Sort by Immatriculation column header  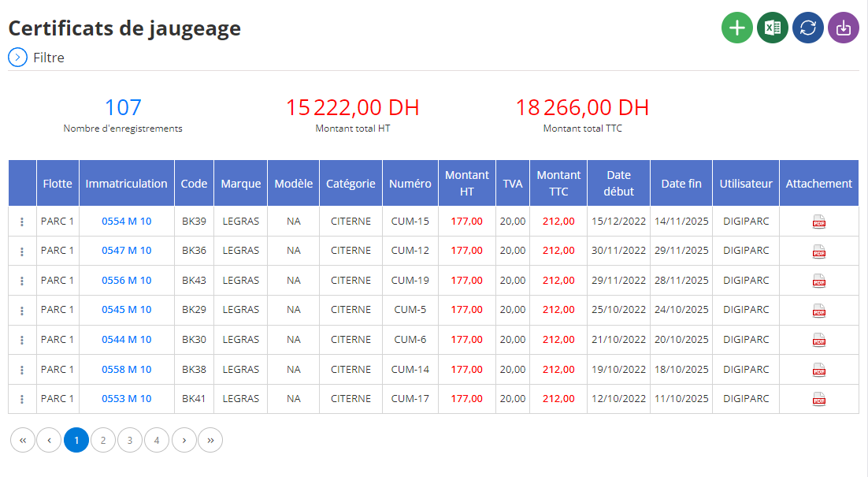point(126,184)
